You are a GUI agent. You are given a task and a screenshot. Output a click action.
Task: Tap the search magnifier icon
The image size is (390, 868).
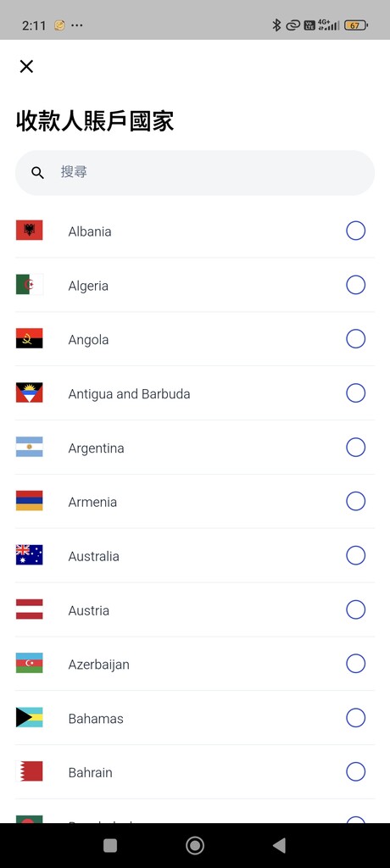click(37, 173)
